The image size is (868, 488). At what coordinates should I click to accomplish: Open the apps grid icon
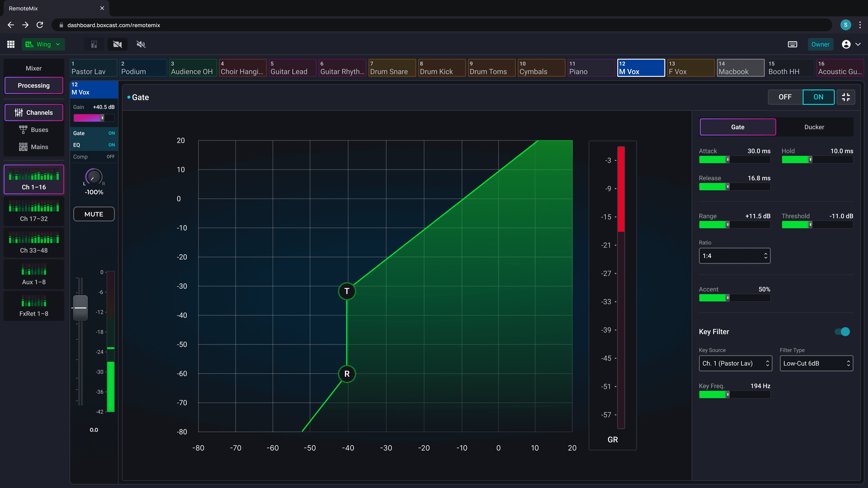(x=11, y=45)
